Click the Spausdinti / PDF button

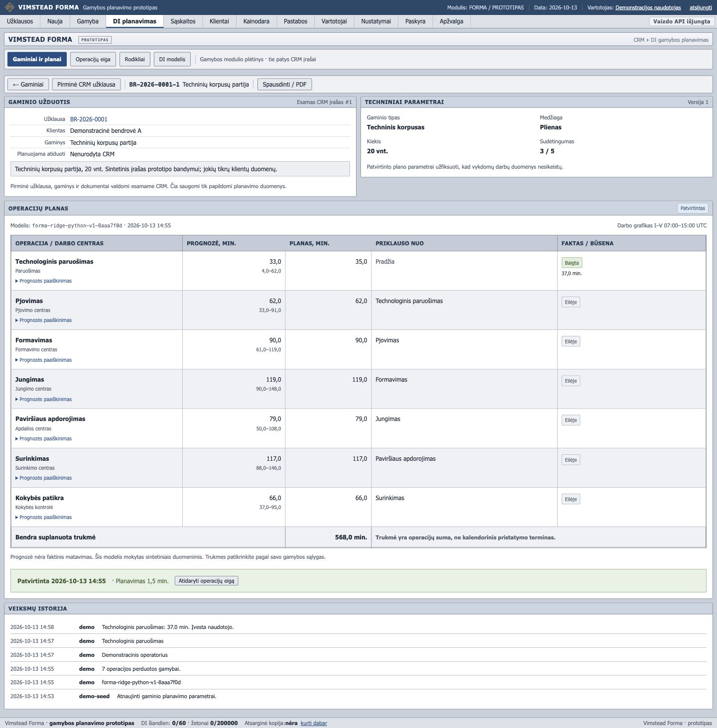(x=284, y=85)
